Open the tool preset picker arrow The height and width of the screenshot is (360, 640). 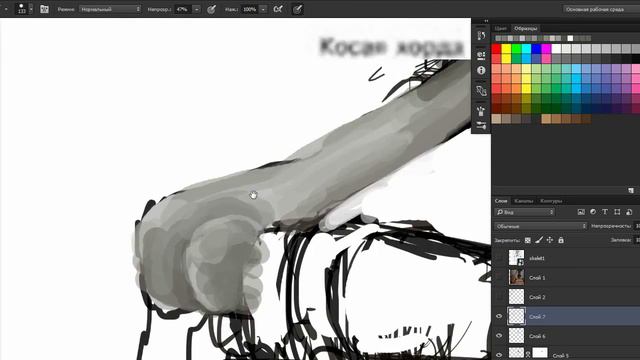[6, 9]
